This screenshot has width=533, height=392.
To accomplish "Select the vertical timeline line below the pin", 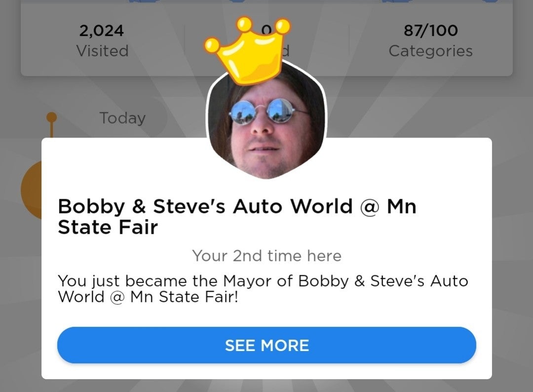I will [51, 130].
